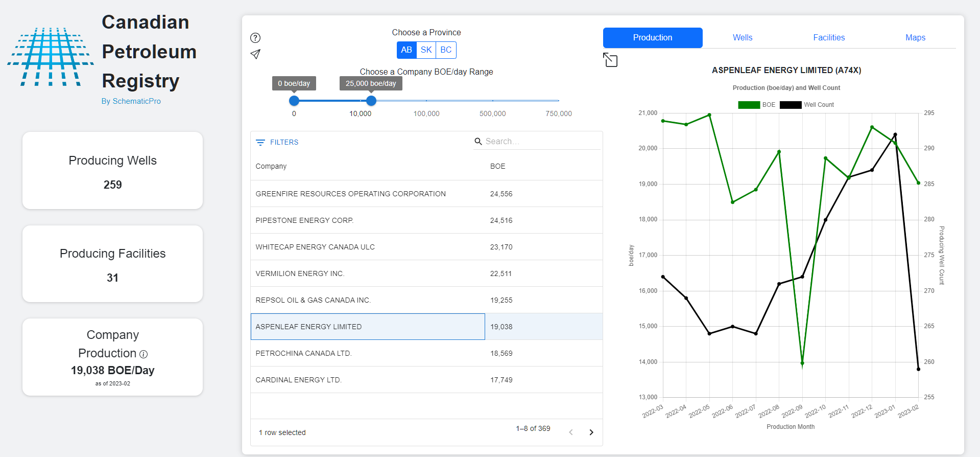Click the Producing Facilities card
The image size is (980, 457).
tap(112, 264)
